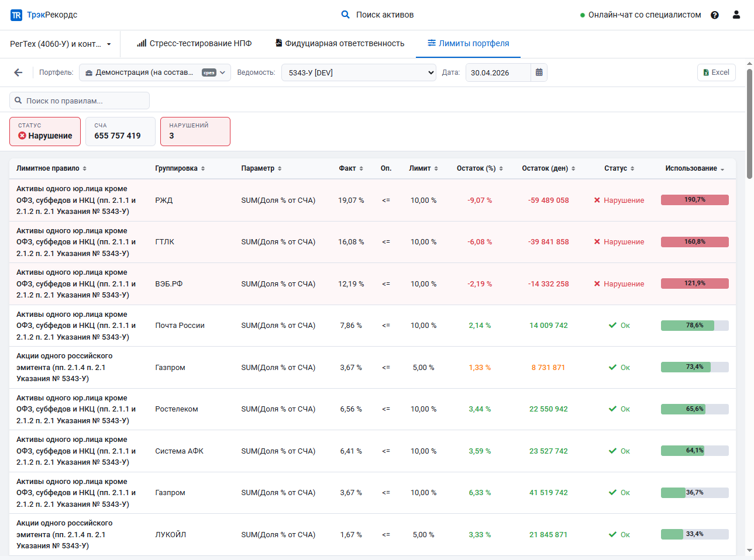Sort by Остаток (%) column
The width and height of the screenshot is (754, 560).
point(480,168)
